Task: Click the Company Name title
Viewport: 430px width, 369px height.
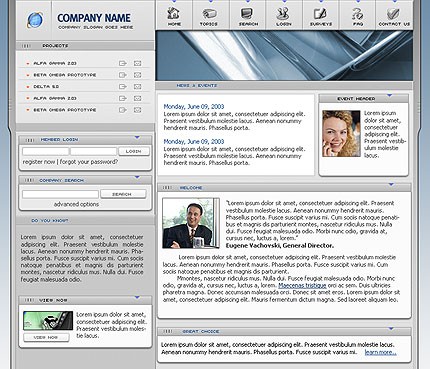Action: point(94,18)
